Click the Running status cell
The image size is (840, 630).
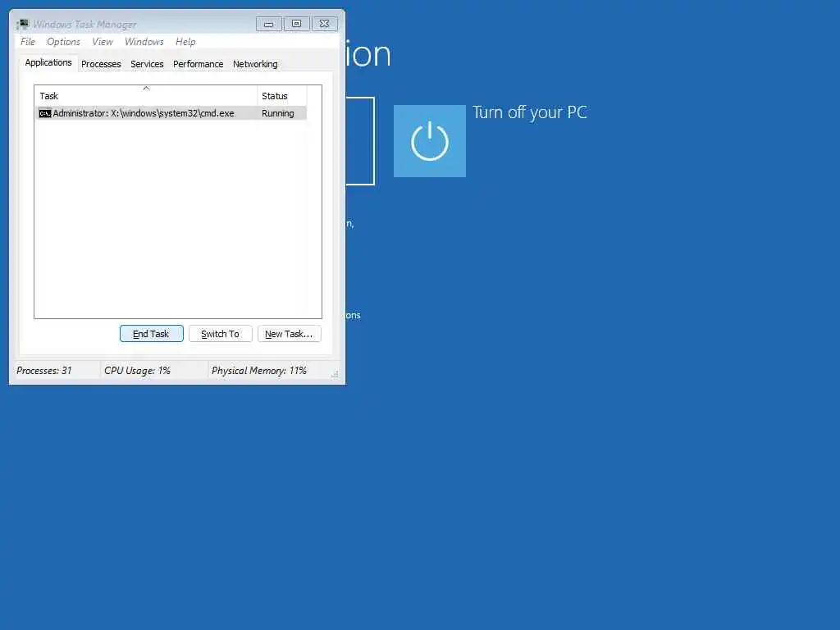(278, 113)
